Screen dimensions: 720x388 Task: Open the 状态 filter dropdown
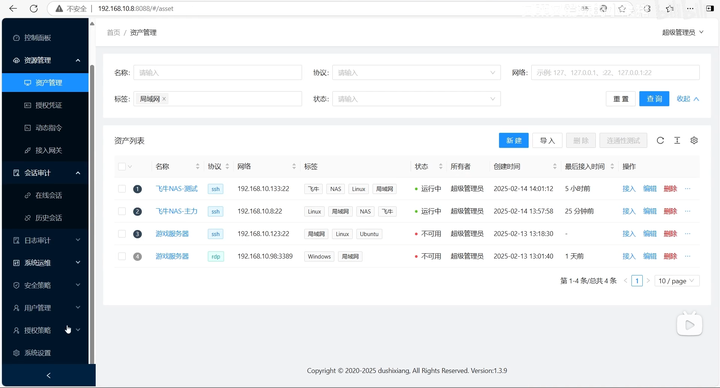(x=416, y=99)
